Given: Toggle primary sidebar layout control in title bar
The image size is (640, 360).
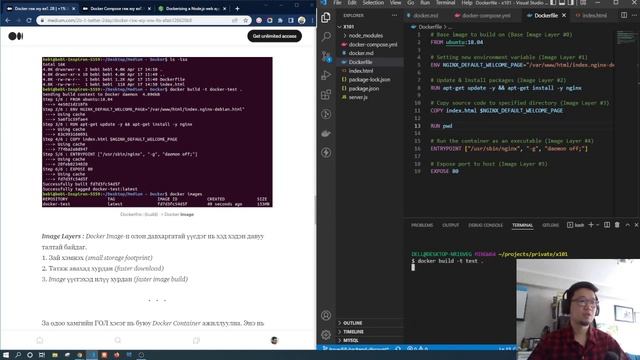Looking at the screenshot, I should [553, 2].
